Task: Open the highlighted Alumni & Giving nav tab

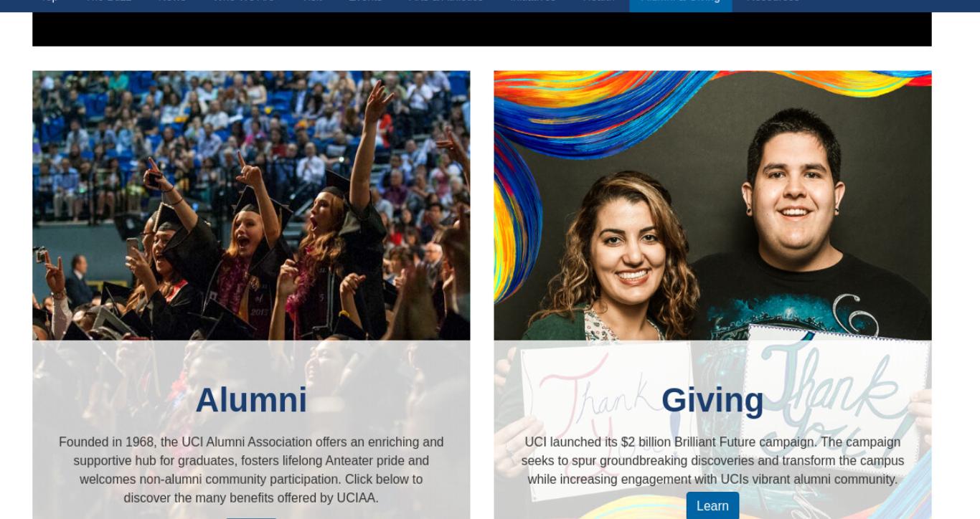Action: [681, 4]
